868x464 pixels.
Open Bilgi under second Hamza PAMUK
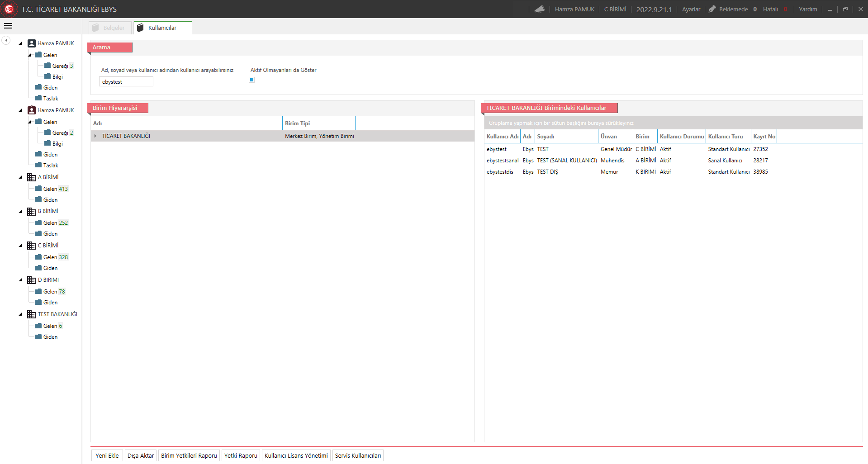[57, 144]
